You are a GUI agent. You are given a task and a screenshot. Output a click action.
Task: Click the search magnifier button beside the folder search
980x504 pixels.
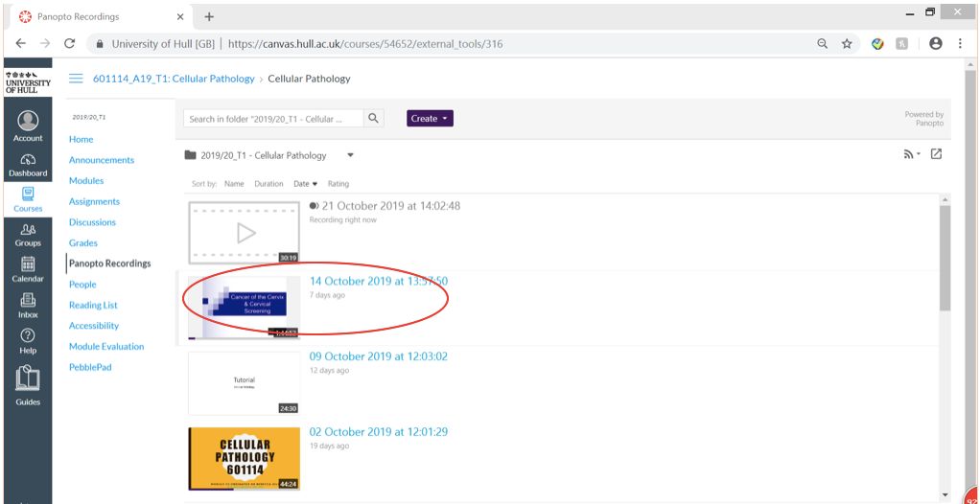point(373,119)
